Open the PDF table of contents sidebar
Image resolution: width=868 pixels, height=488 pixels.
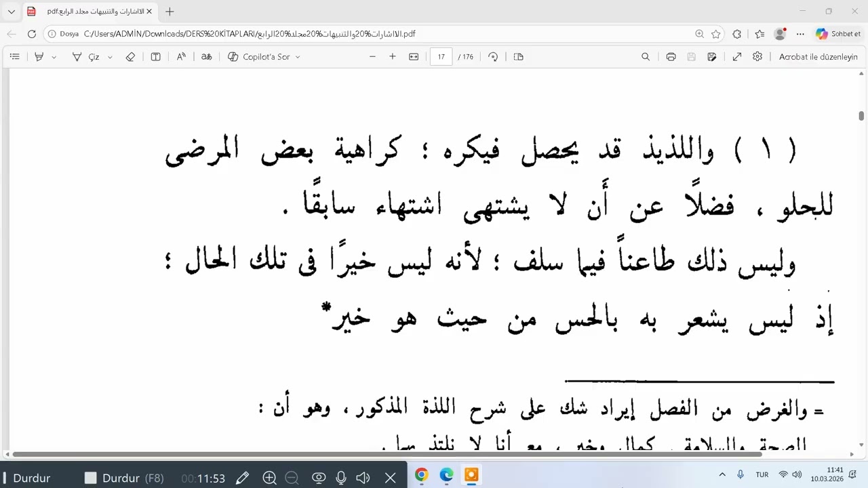click(14, 57)
